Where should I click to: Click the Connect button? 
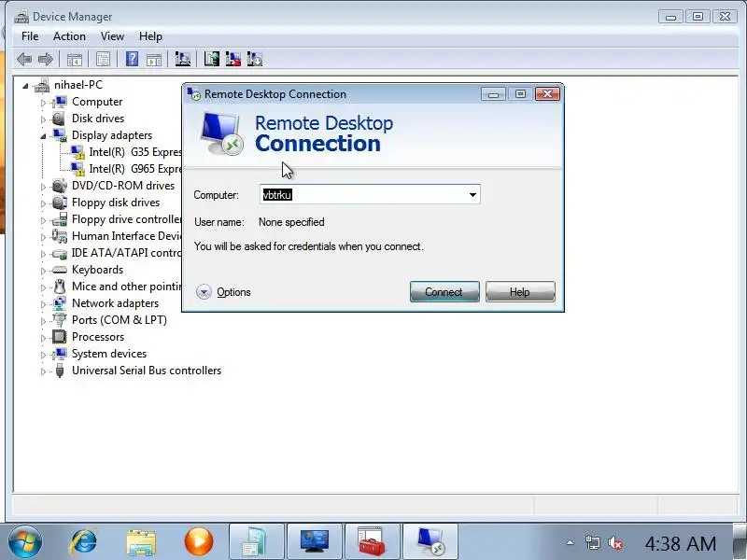point(444,291)
